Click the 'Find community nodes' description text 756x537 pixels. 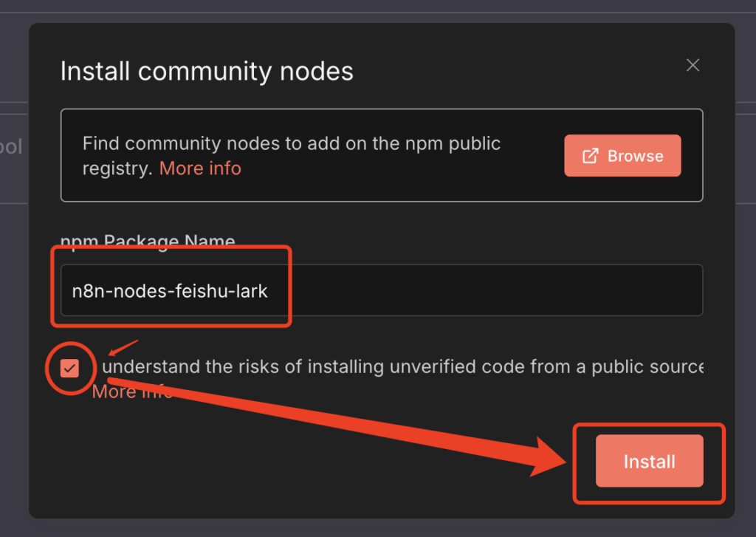[292, 143]
